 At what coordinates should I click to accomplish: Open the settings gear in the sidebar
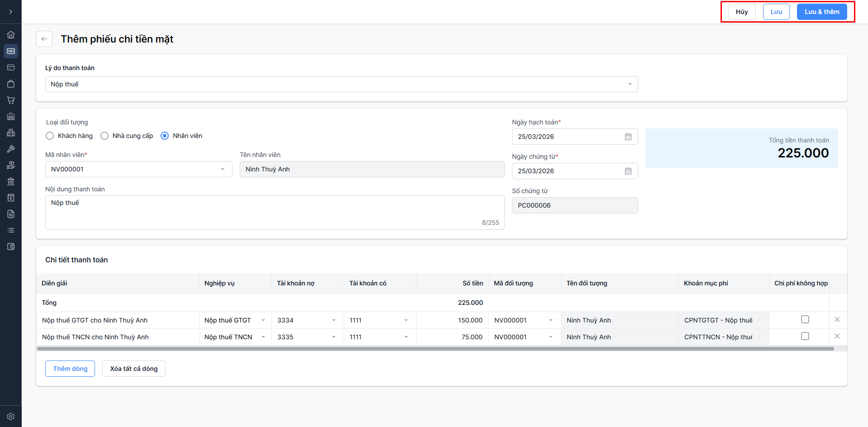[11, 417]
